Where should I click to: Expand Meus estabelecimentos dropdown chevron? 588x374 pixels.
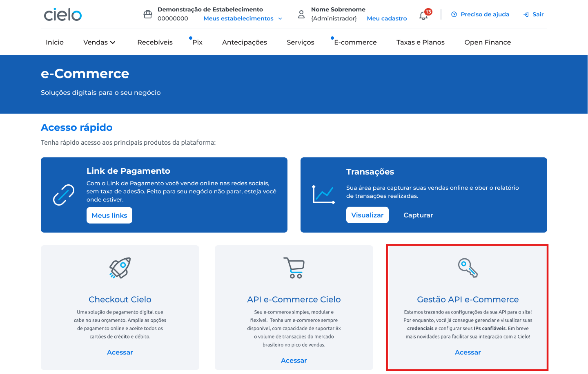(280, 18)
